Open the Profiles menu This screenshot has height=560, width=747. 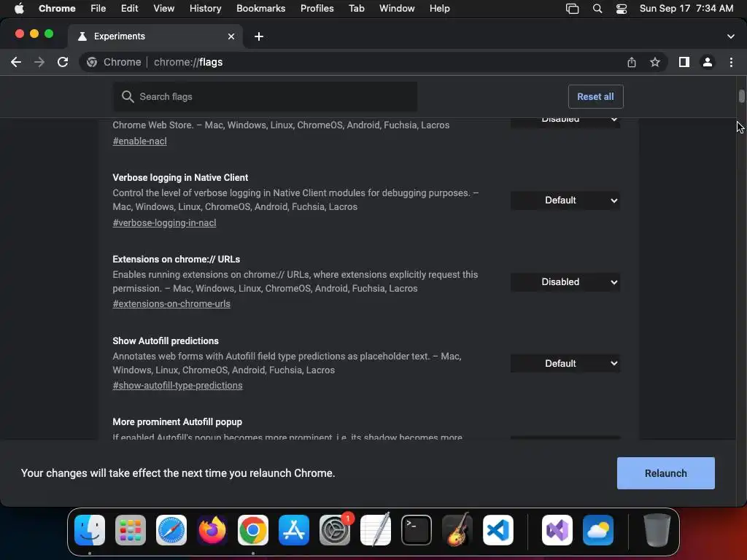click(x=317, y=9)
